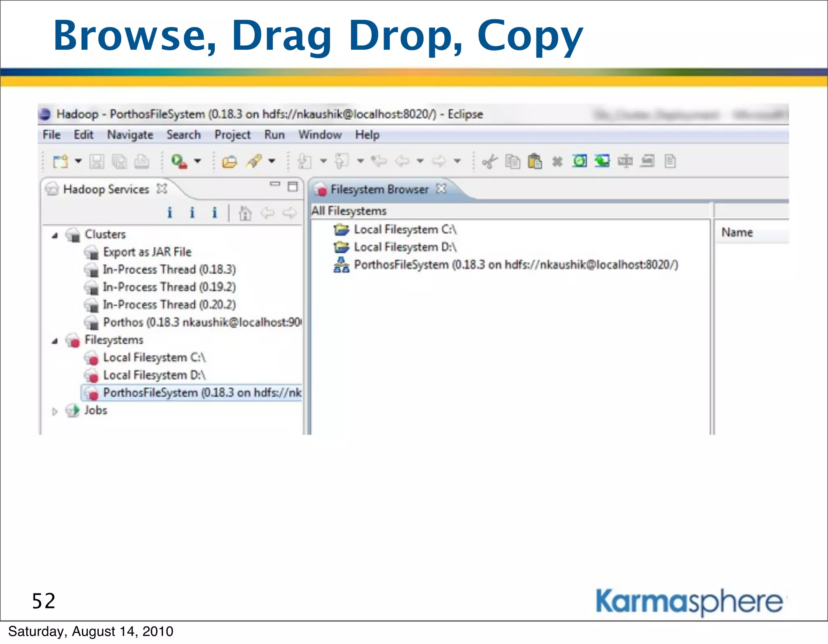The image size is (828, 644).
Task: Click the Rename toolbar icon
Action: (625, 161)
